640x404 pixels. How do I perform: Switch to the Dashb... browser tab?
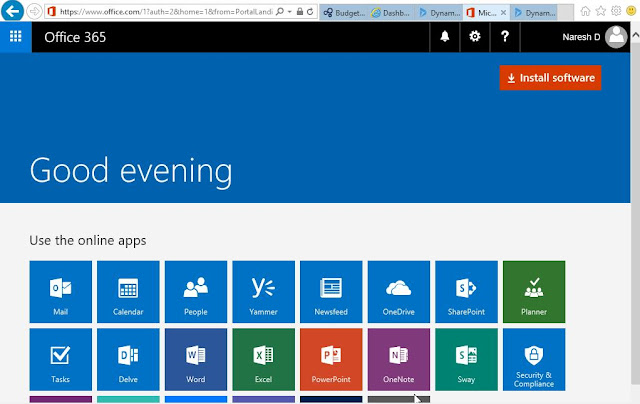click(x=391, y=13)
